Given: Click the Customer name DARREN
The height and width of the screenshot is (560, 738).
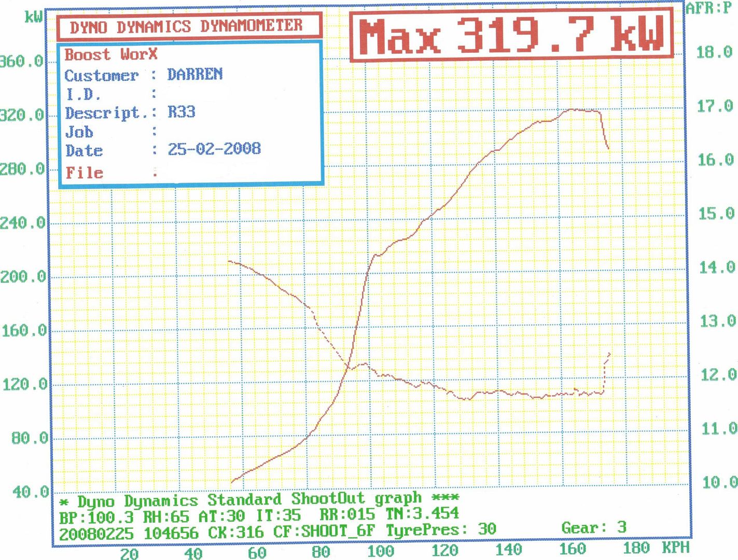Looking at the screenshot, I should tap(194, 75).
